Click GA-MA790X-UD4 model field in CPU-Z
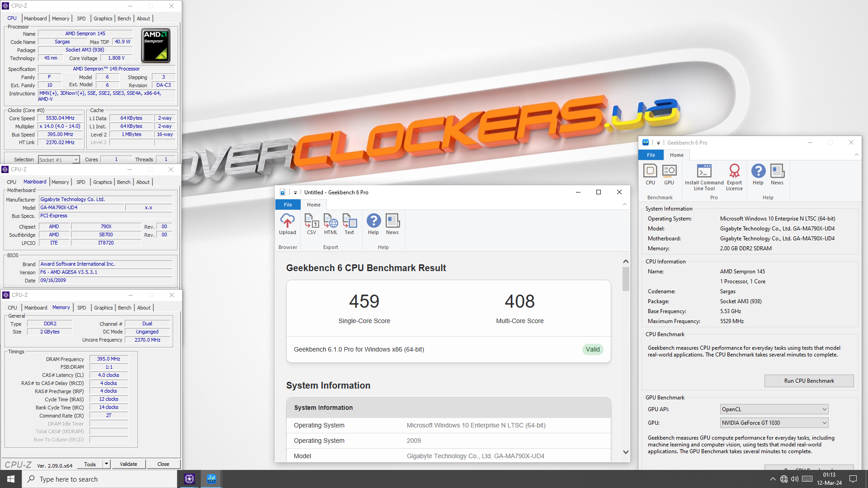The width and height of the screenshot is (868, 488). pos(81,208)
